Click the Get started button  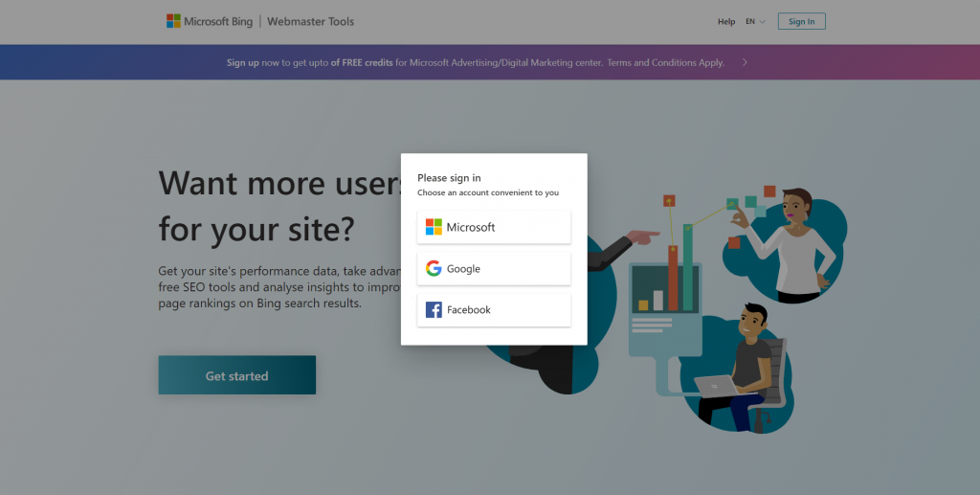[x=237, y=375]
